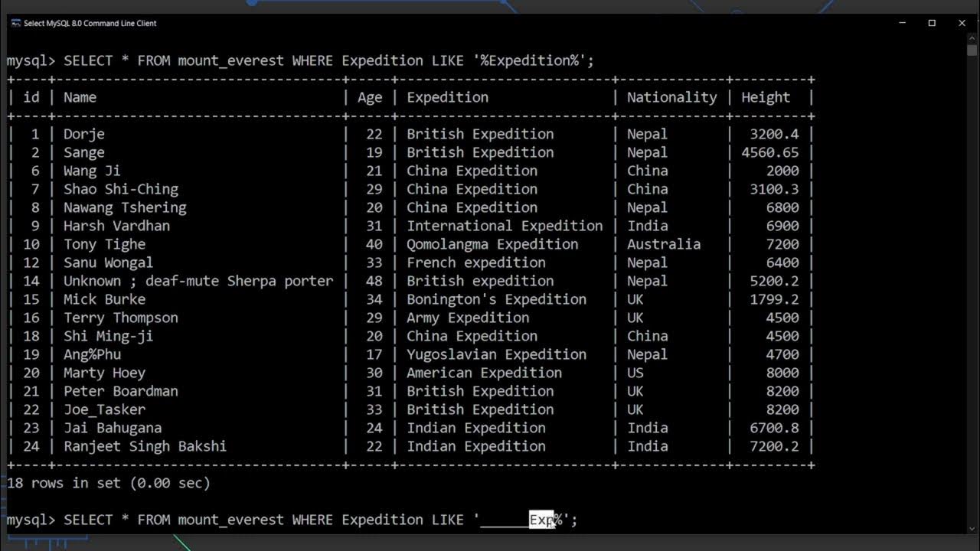Click the window title text 'Select MySQL 8.0 Command Line Client'

click(90, 23)
